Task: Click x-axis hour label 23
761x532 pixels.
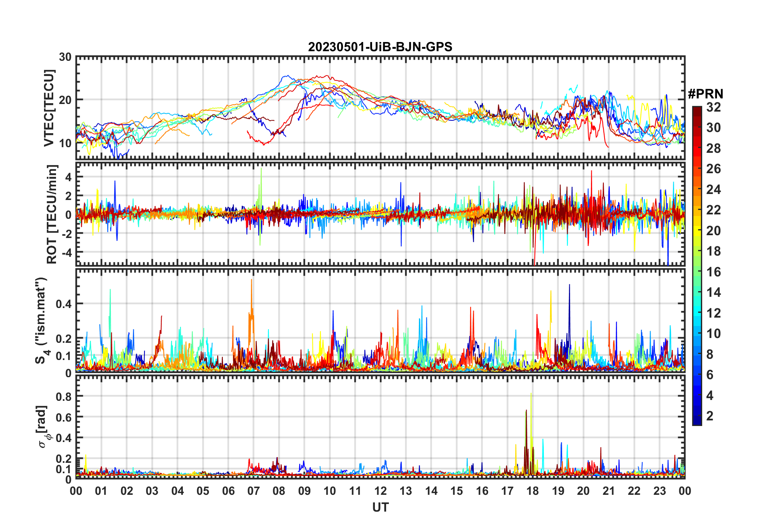Action: 660,491
